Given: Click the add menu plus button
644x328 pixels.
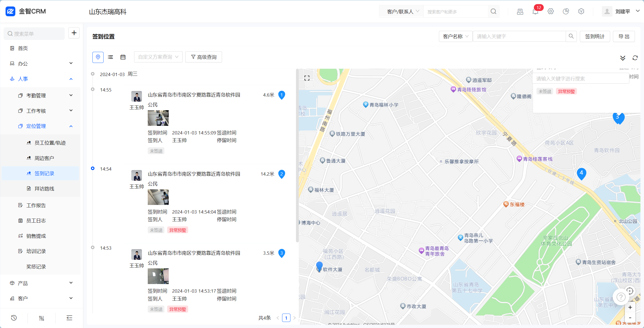Looking at the screenshot, I should 74,33.
